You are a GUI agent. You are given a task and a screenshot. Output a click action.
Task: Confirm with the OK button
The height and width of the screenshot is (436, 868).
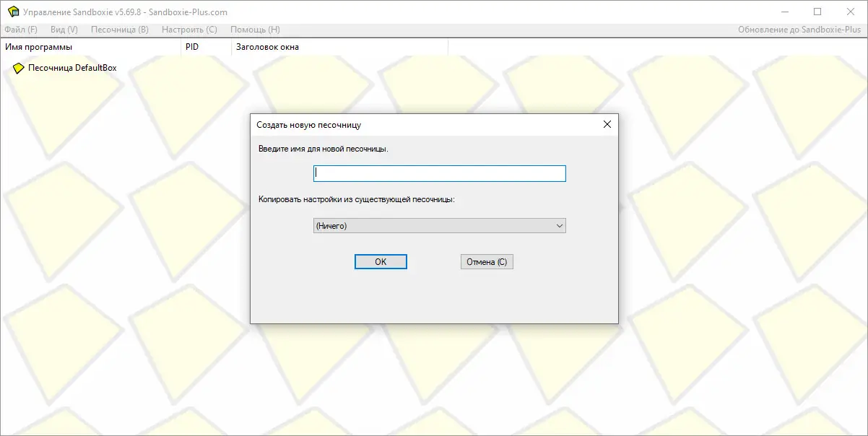point(381,262)
